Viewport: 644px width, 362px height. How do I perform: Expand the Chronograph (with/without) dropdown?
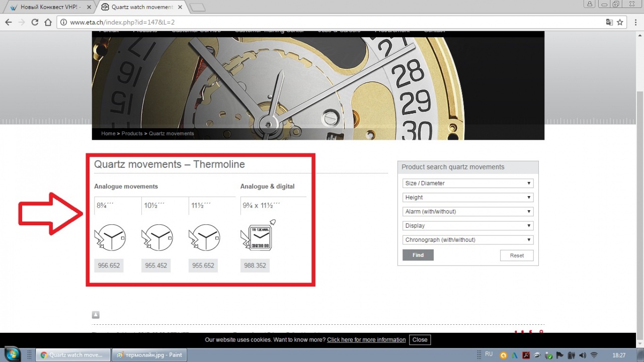467,240
